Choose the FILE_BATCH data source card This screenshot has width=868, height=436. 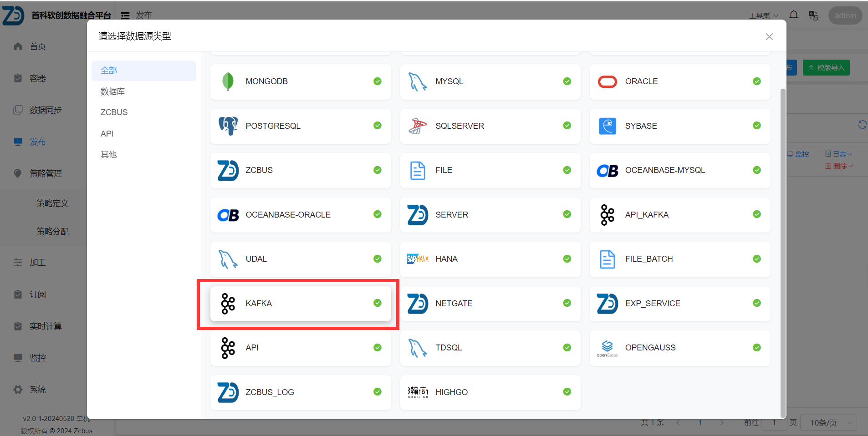(679, 259)
